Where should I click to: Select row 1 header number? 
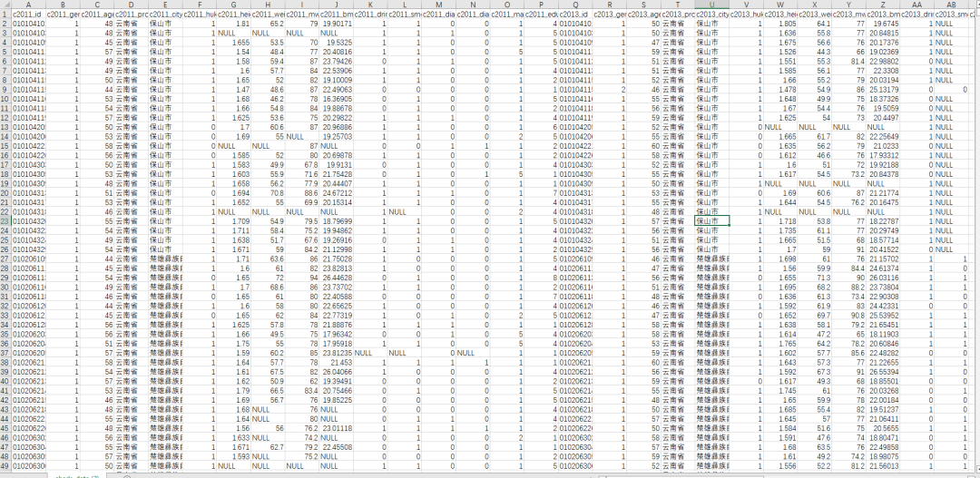[x=5, y=13]
